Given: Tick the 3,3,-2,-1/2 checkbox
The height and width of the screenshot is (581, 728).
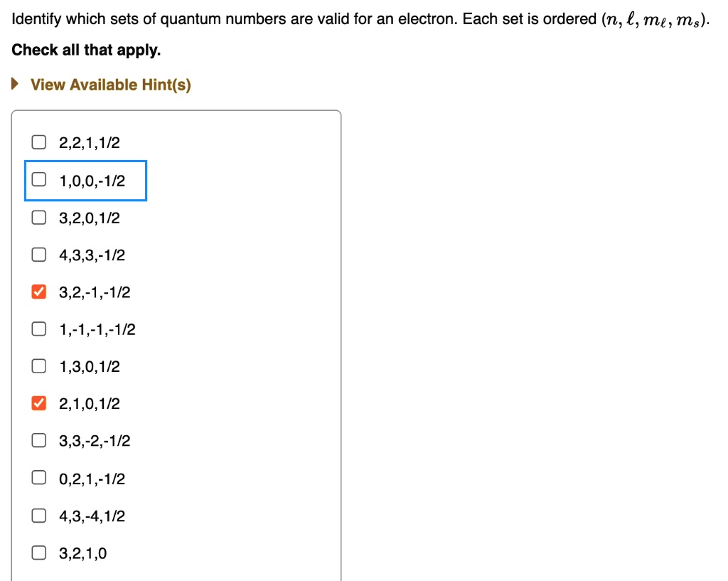Looking at the screenshot, I should click(x=38, y=442).
